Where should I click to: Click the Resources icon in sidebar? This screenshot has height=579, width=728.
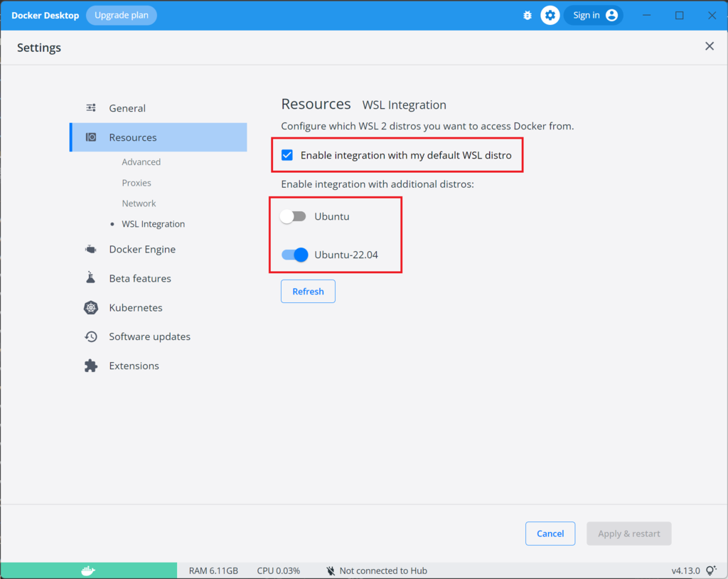click(91, 137)
